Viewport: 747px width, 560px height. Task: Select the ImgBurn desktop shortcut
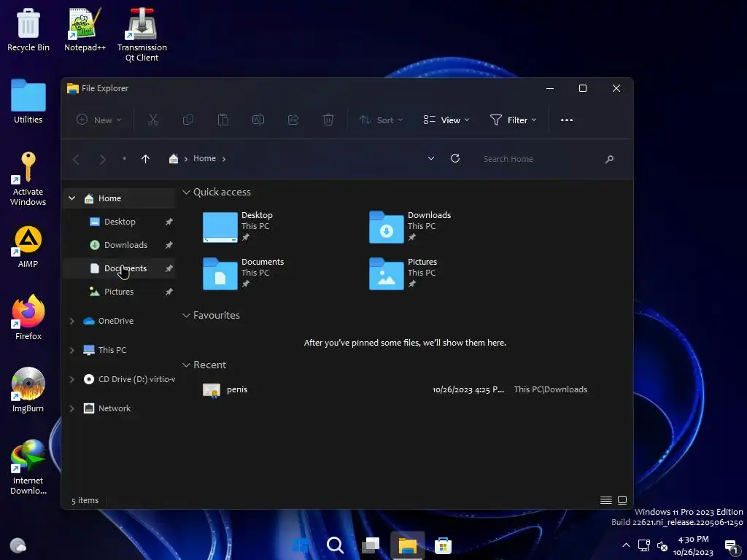[x=28, y=391]
